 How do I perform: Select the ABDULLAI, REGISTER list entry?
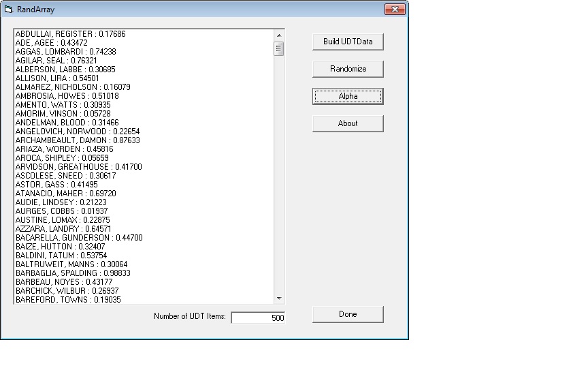(70, 34)
